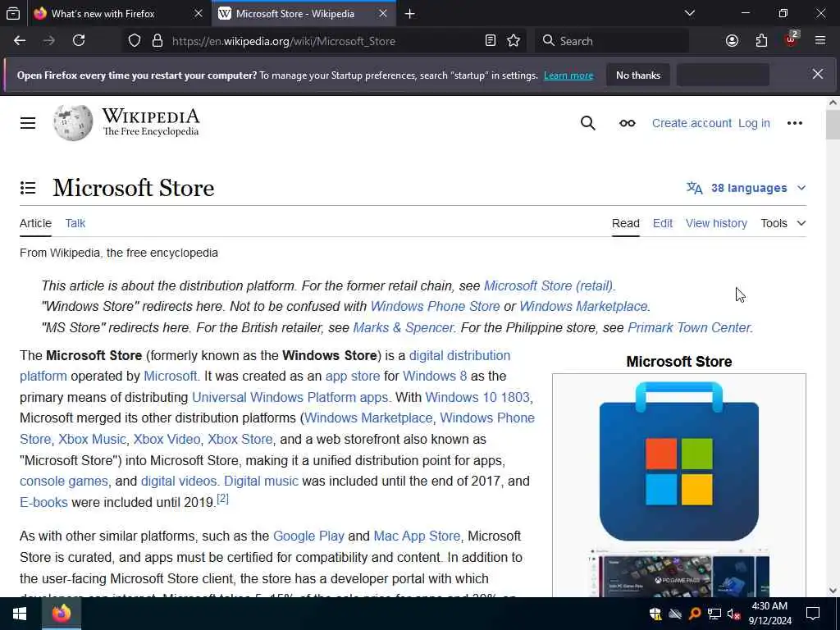The height and width of the screenshot is (630, 840).
Task: Click the volume tray icon
Action: [733, 614]
